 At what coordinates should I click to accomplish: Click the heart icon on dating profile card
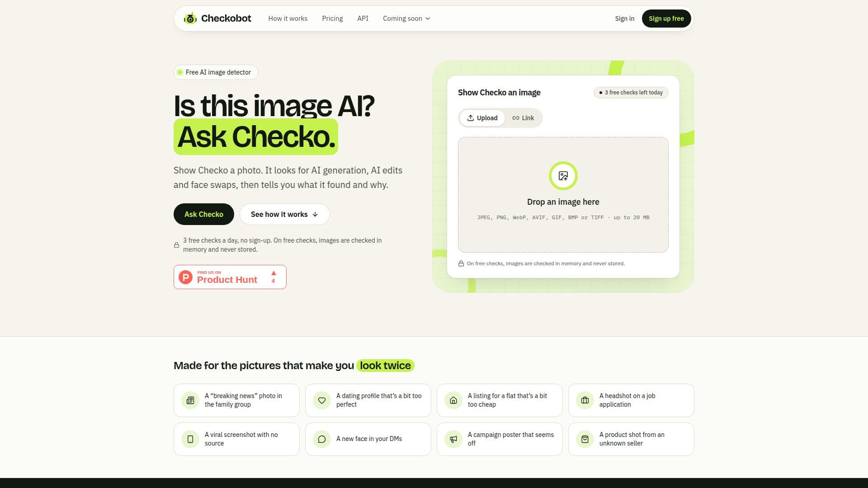[x=322, y=400]
